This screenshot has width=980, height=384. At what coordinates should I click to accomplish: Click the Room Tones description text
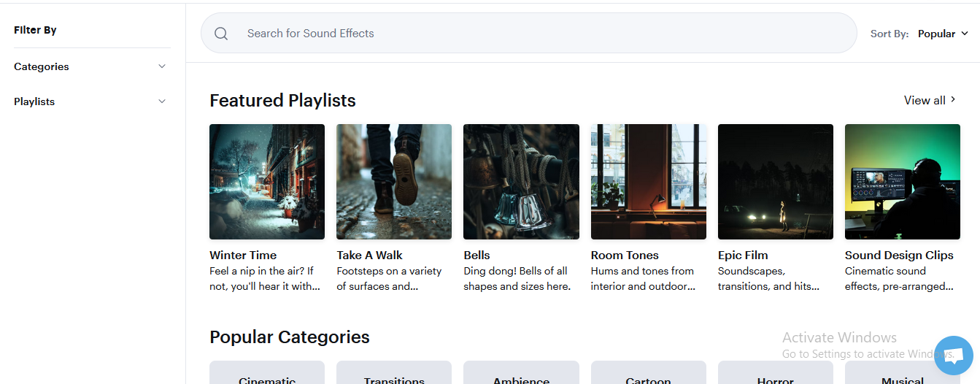[x=644, y=279]
